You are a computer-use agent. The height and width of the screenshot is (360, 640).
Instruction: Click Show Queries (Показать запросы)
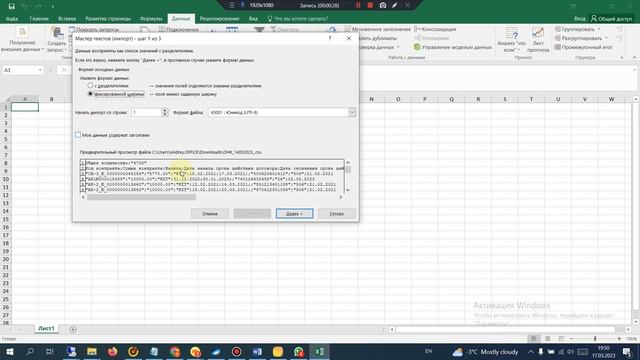(x=94, y=29)
